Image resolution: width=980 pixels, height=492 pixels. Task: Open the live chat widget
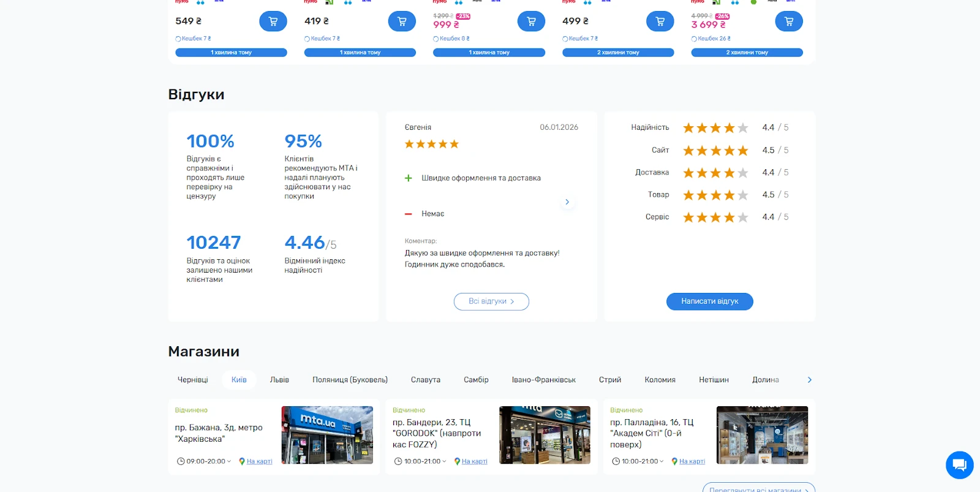point(959,465)
